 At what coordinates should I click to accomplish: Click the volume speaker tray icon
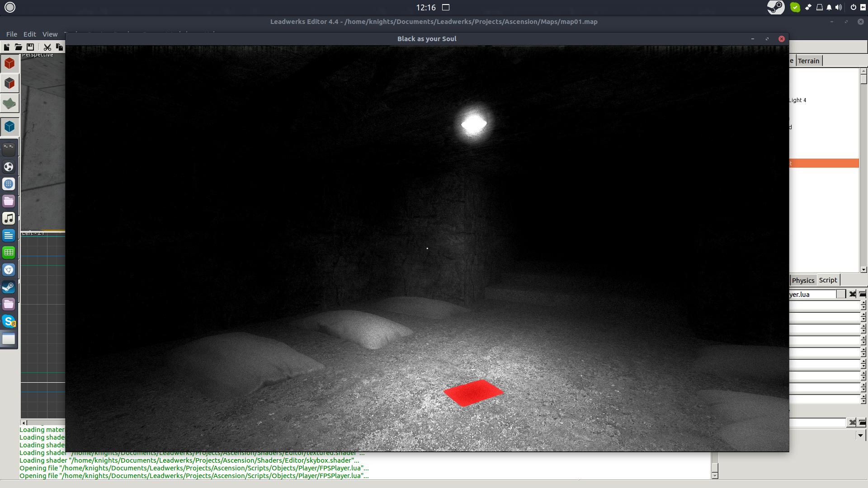tap(839, 7)
